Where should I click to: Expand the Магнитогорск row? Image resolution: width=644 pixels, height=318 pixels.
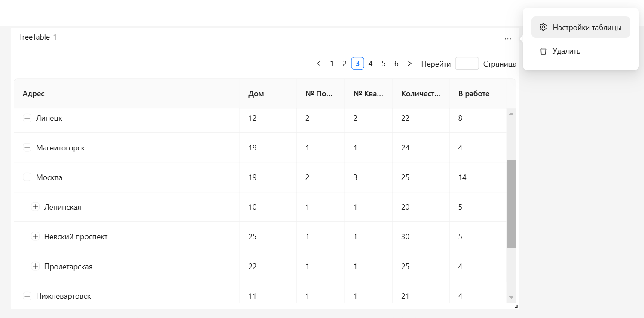[27, 148]
